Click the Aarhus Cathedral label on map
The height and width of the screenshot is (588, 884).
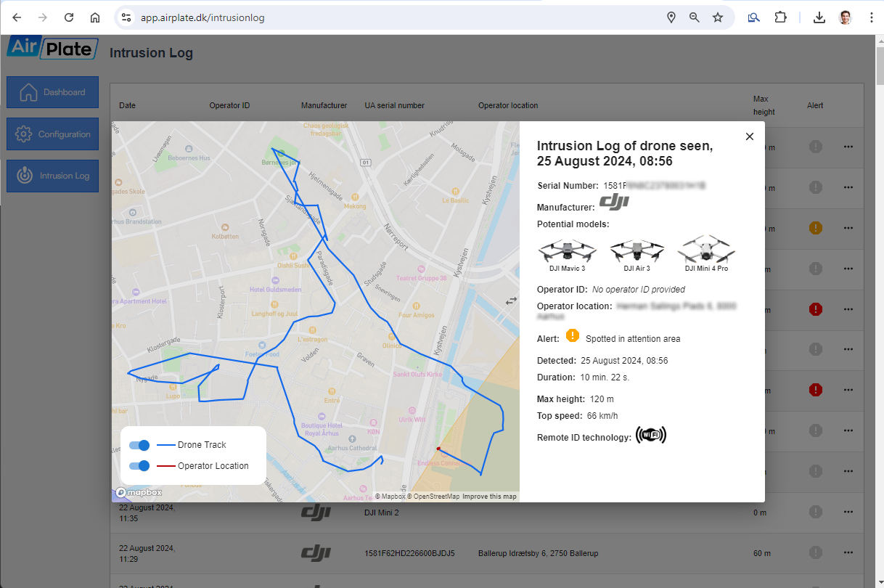coord(351,449)
